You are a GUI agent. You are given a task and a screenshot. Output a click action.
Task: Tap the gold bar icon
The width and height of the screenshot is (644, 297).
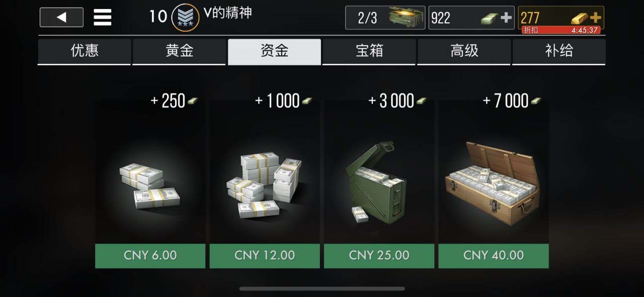[x=579, y=19]
